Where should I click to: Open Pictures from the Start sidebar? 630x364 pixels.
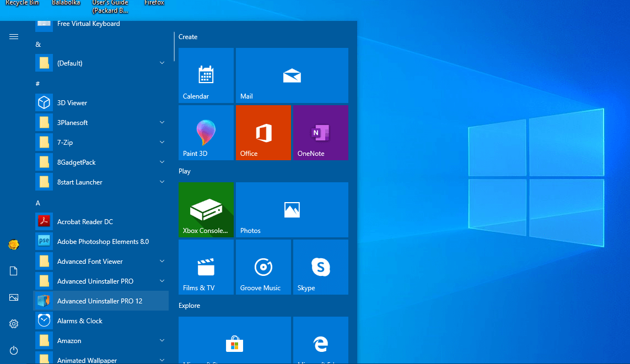pyautogui.click(x=14, y=297)
